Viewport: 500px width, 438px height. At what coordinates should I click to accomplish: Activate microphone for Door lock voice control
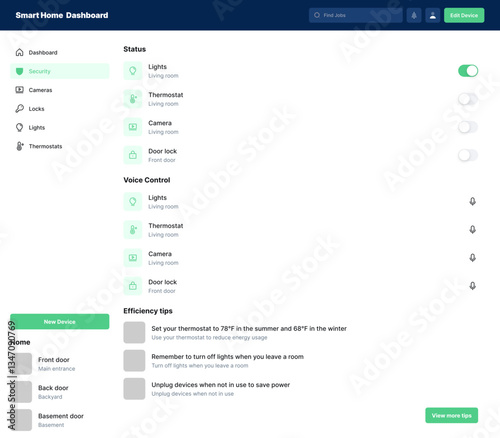[472, 286]
